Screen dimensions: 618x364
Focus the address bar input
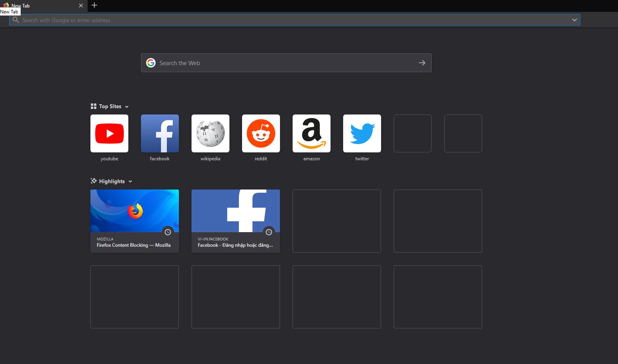295,20
